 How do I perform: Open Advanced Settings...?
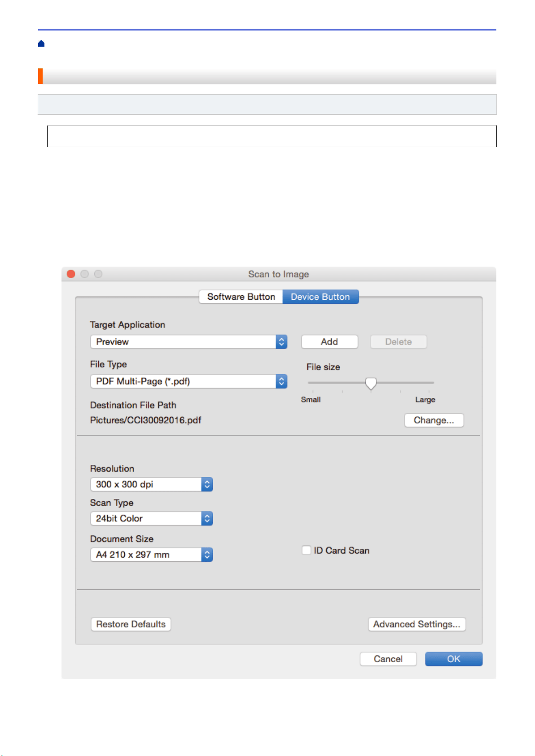click(x=417, y=624)
